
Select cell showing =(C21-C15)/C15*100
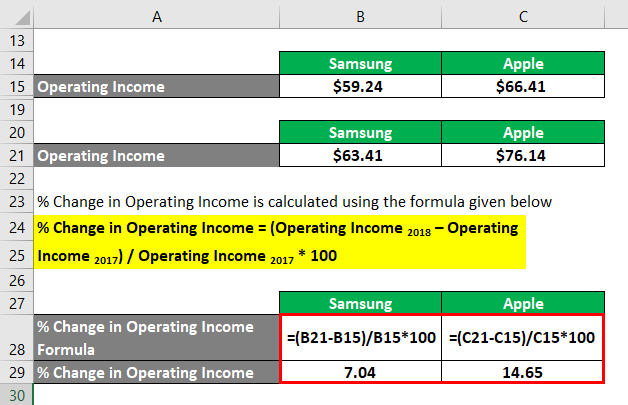[522, 338]
